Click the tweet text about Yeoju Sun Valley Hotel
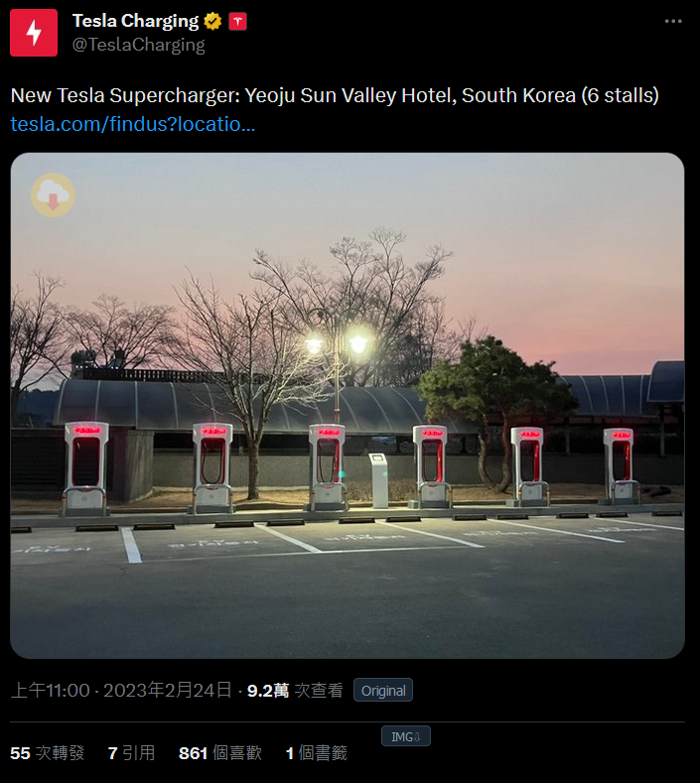The width and height of the screenshot is (700, 783). point(335,95)
